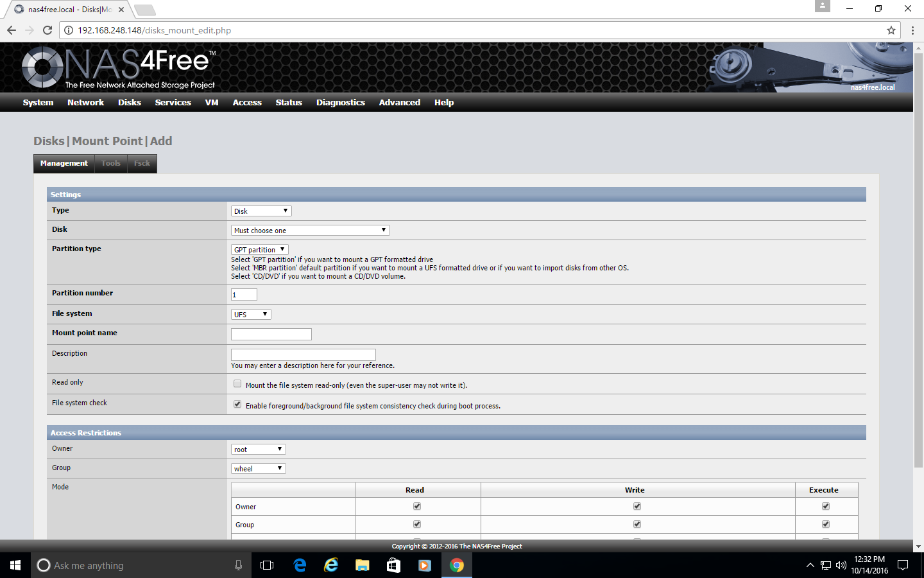The image size is (924, 578).
Task: Bookmark this page with star icon
Action: click(x=891, y=30)
